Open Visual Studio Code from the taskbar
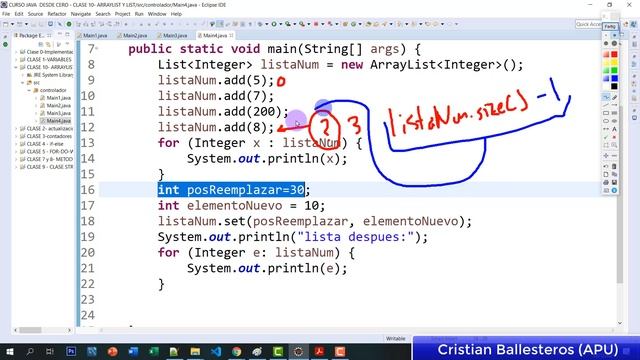This screenshot has height=360, width=640. point(216,351)
